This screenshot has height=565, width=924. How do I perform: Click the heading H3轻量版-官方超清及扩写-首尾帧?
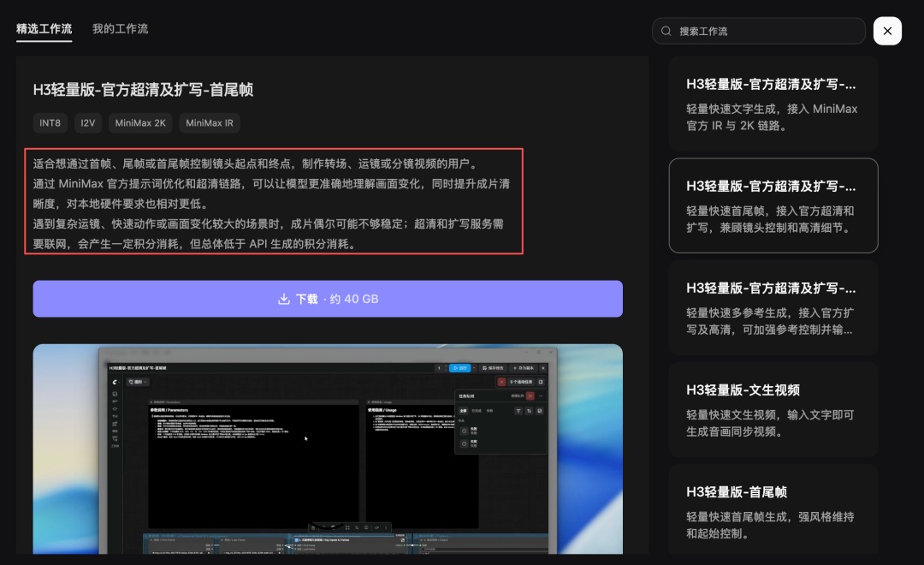click(143, 90)
